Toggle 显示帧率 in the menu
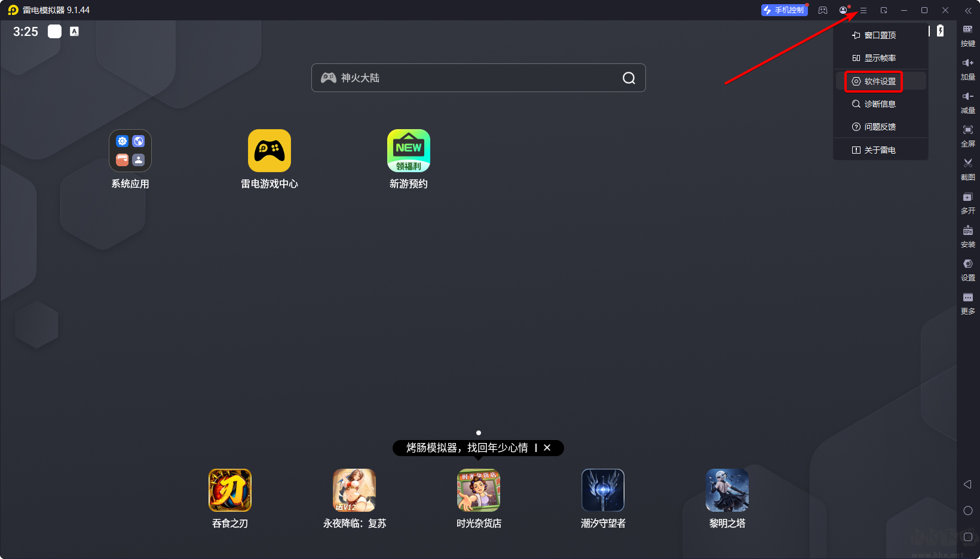980x559 pixels. [x=881, y=58]
